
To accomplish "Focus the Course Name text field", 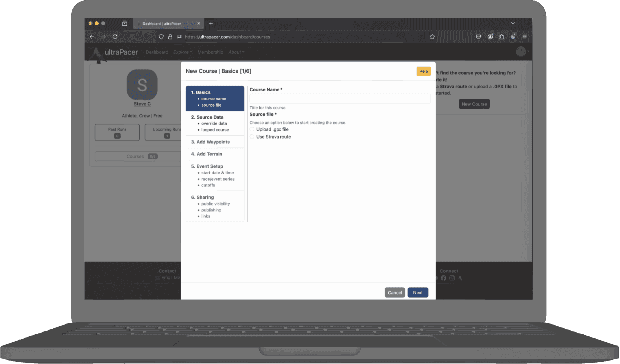I will [x=340, y=99].
